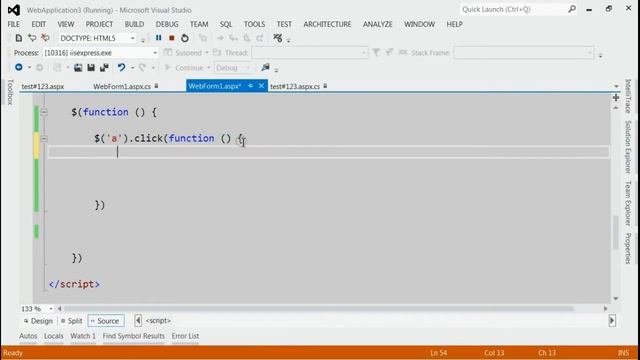Open the Error List tab
Viewport: 640px width, 360px height.
(x=185, y=336)
